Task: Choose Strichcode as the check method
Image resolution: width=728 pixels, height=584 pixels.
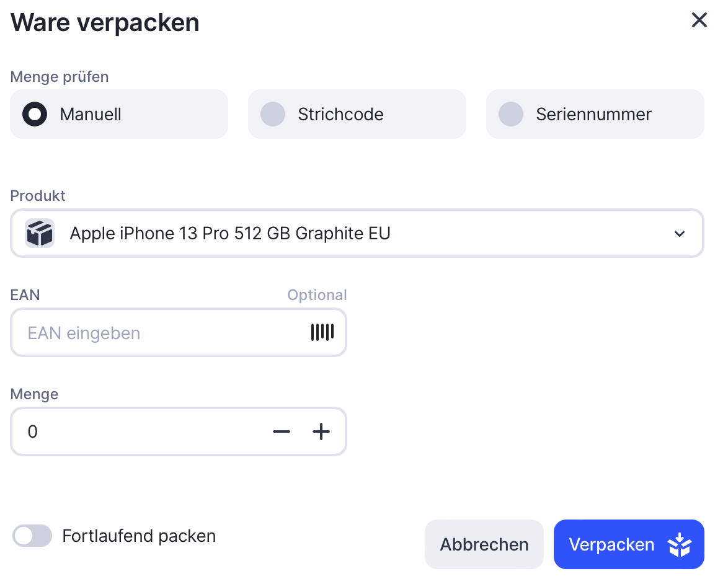Action: tap(273, 114)
